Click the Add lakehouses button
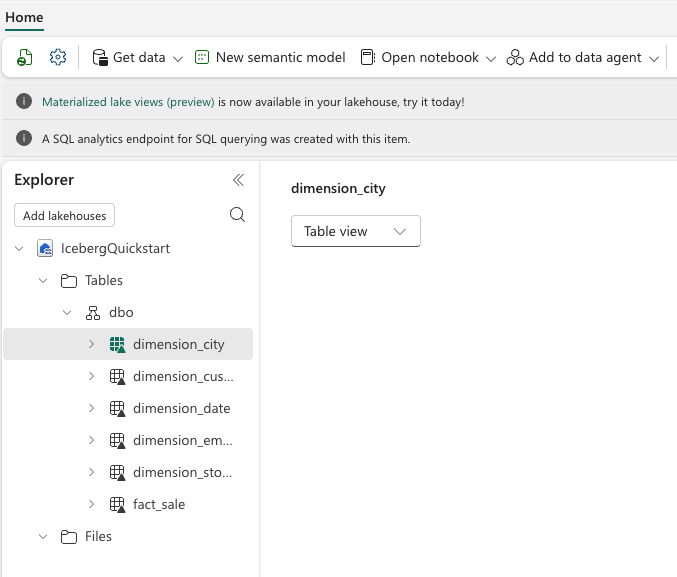Viewport: 677px width, 577px height. tap(65, 215)
